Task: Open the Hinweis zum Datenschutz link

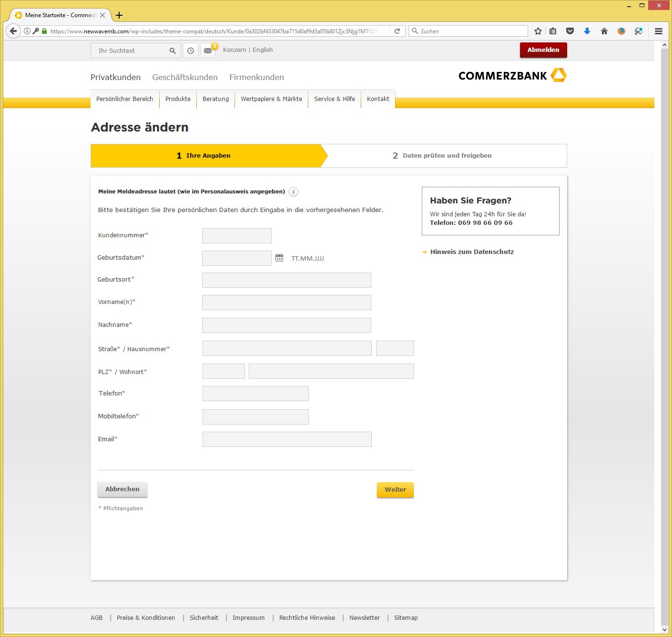Action: 472,252
